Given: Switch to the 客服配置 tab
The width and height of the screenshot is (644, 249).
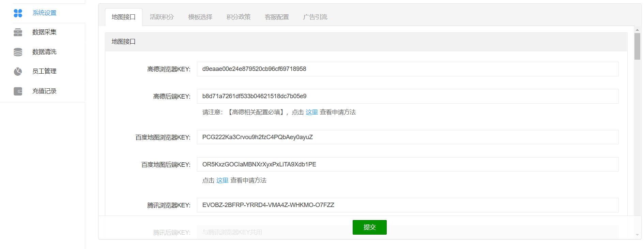Looking at the screenshot, I should [277, 17].
